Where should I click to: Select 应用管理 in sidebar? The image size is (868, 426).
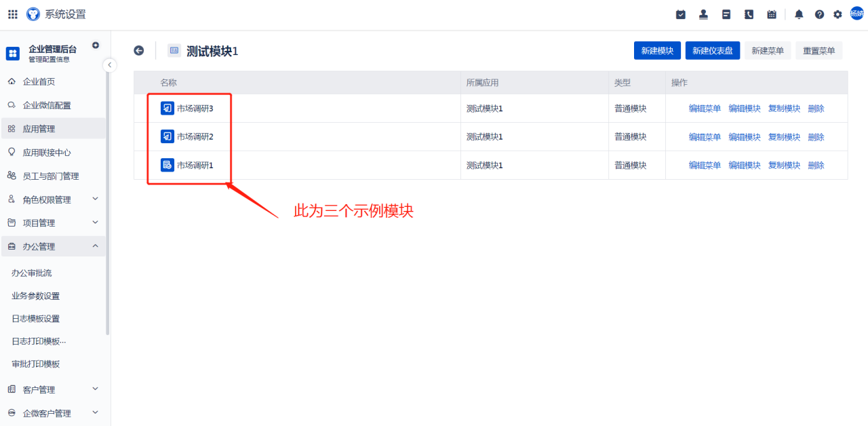(53, 128)
